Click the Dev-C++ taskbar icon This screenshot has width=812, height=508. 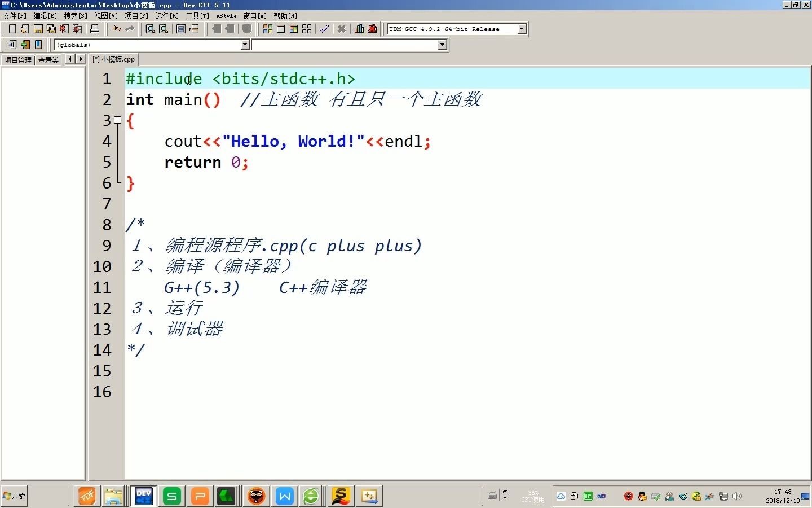click(144, 496)
